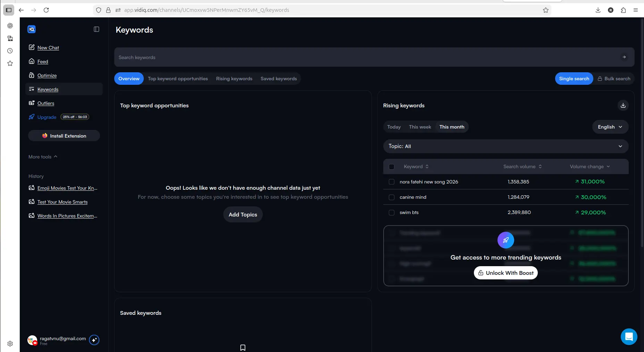This screenshot has width=644, height=352.
Task: Check the canine mind keyword row
Action: point(392,197)
